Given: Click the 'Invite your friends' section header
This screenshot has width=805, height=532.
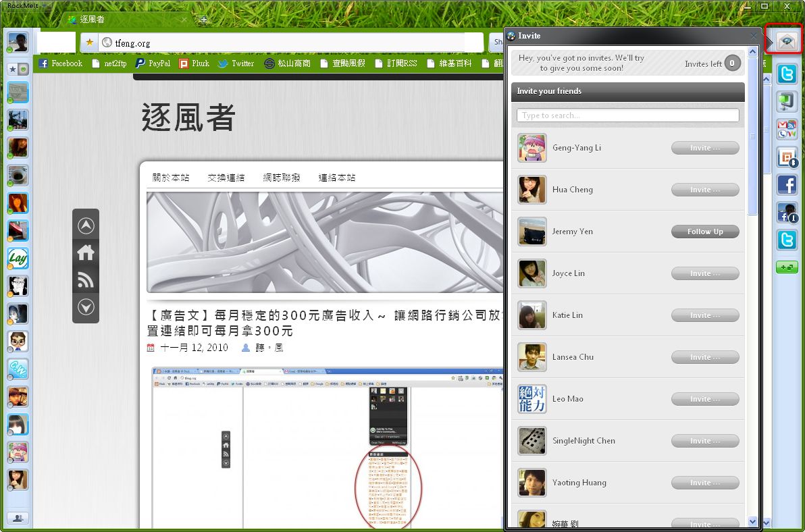Looking at the screenshot, I should (x=628, y=91).
